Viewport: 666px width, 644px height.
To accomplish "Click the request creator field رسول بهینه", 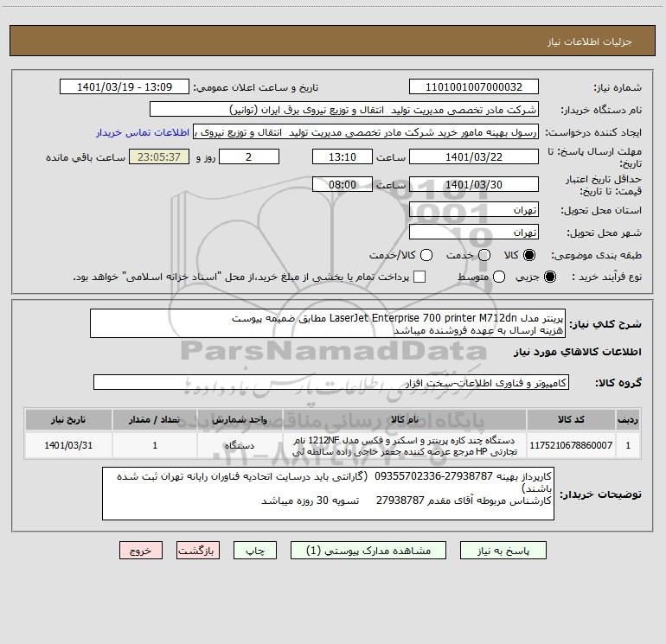I will tap(366, 132).
